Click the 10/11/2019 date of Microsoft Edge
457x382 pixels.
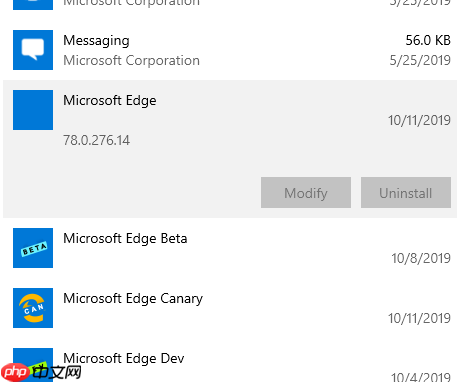coord(419,120)
